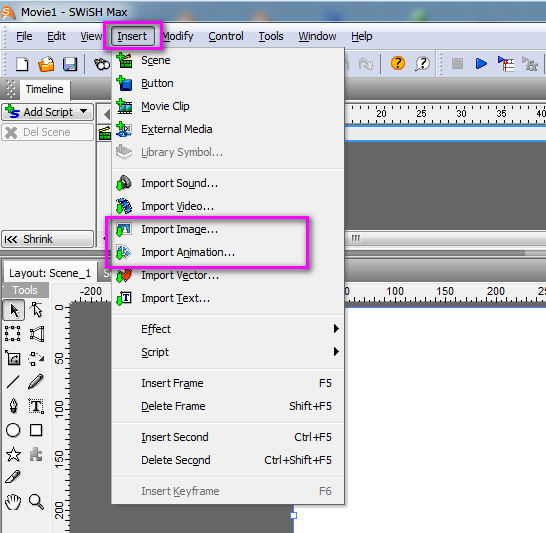Image resolution: width=546 pixels, height=533 pixels.
Task: Choose the Fill Transform tool
Action: pos(13,358)
